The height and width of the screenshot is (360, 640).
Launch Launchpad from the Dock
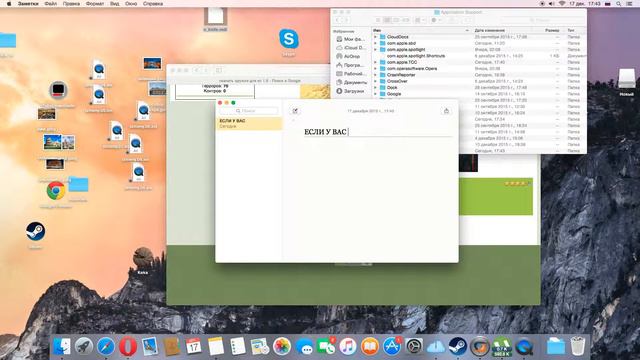coord(84,347)
